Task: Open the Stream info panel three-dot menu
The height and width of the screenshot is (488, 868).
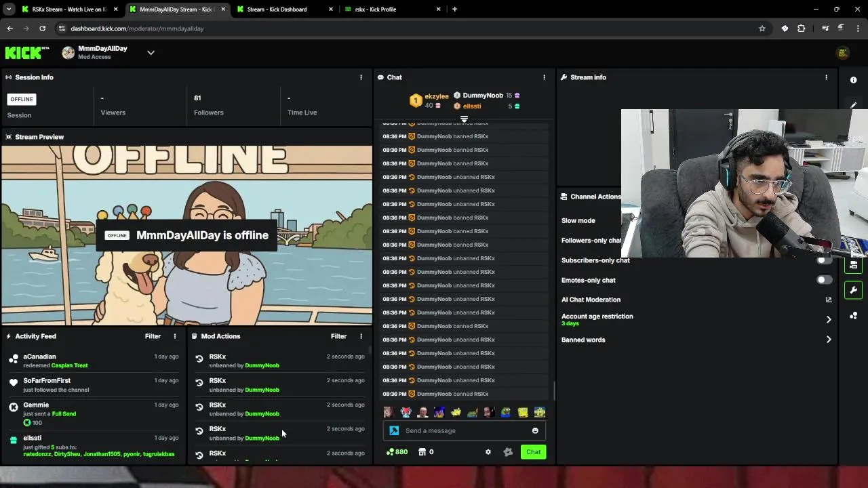Action: [x=826, y=77]
